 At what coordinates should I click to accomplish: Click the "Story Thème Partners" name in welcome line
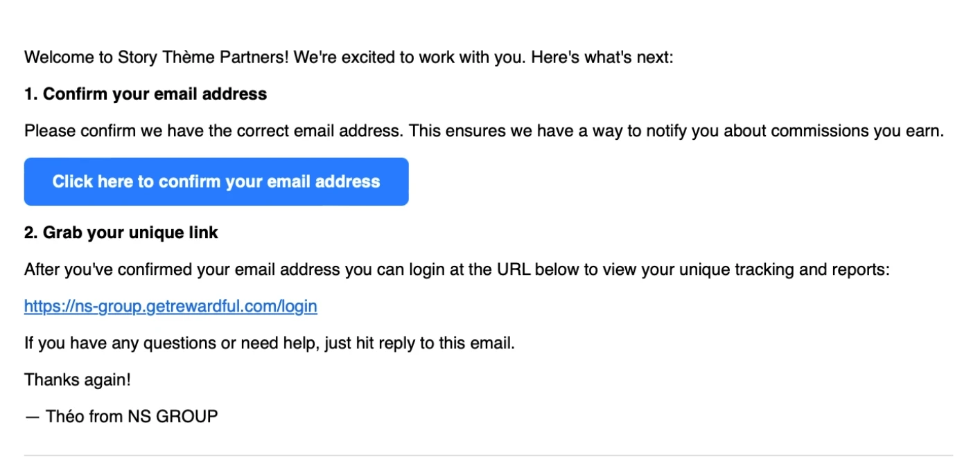coord(193,57)
